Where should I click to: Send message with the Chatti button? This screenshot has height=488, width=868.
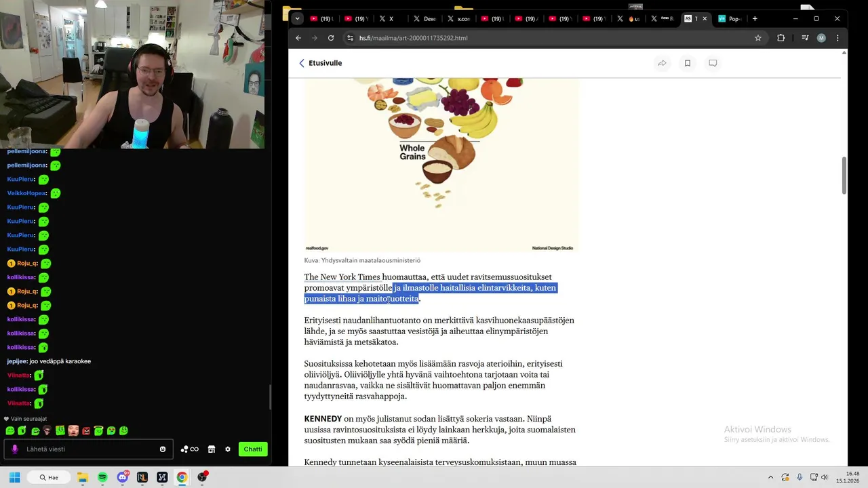(253, 449)
